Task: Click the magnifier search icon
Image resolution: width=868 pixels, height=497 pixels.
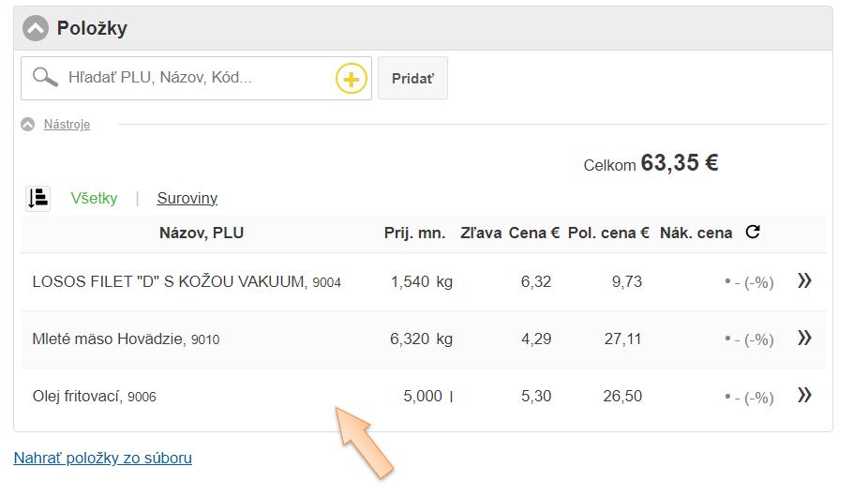Action: point(45,78)
